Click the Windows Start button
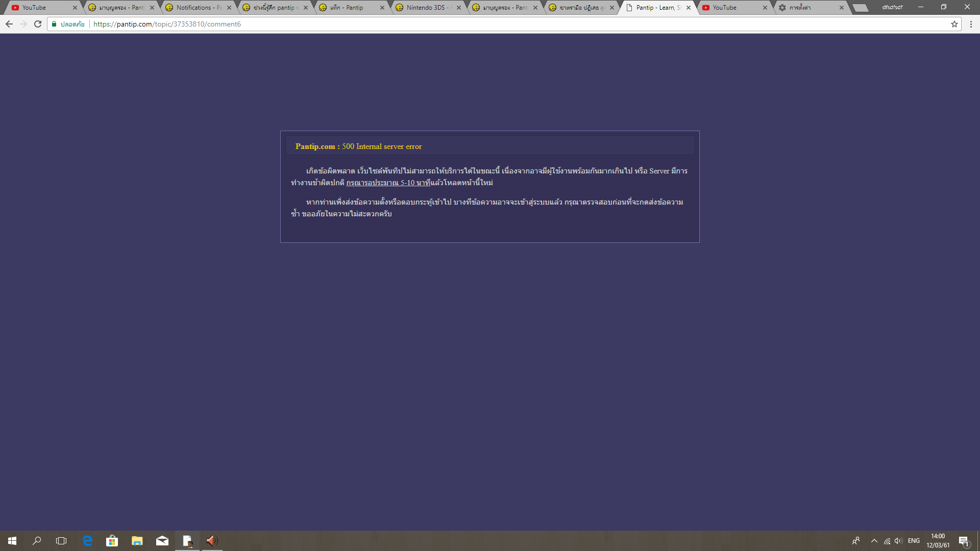Screen dimensions: 980x551 point(12,541)
